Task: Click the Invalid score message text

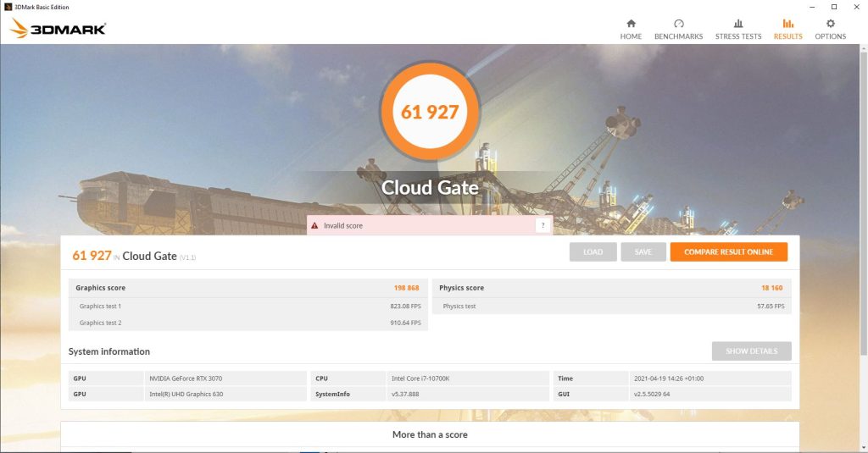Action: click(343, 226)
